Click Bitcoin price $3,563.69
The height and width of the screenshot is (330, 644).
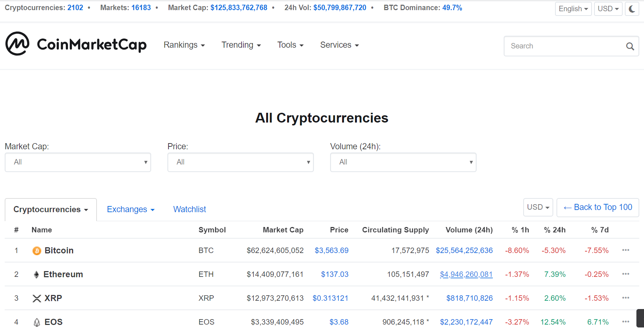(332, 250)
